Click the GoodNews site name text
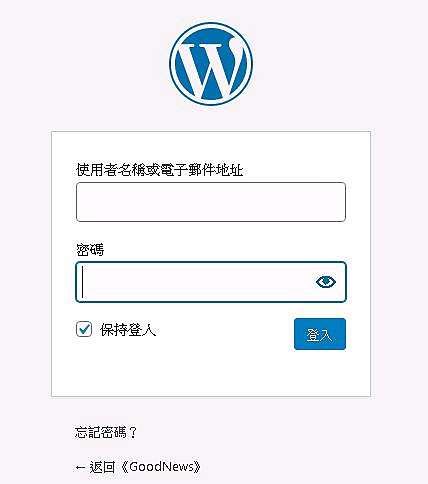The height and width of the screenshot is (484, 428). click(161, 467)
